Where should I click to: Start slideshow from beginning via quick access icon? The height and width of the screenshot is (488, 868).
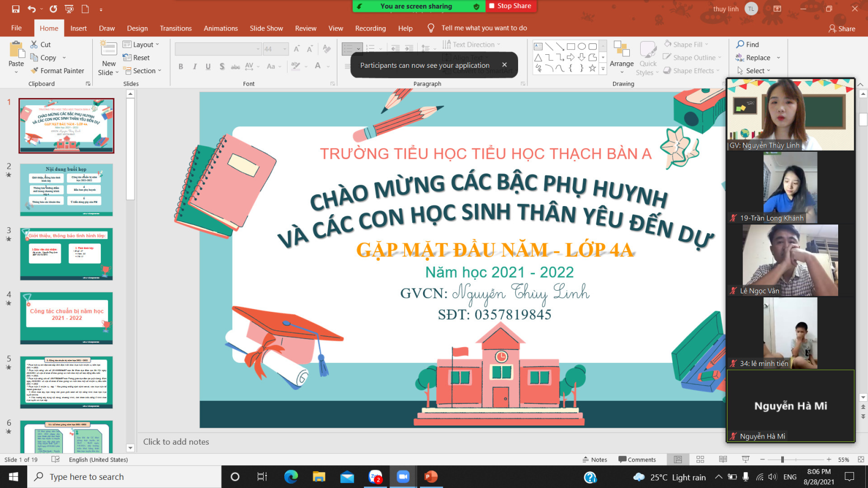[69, 9]
